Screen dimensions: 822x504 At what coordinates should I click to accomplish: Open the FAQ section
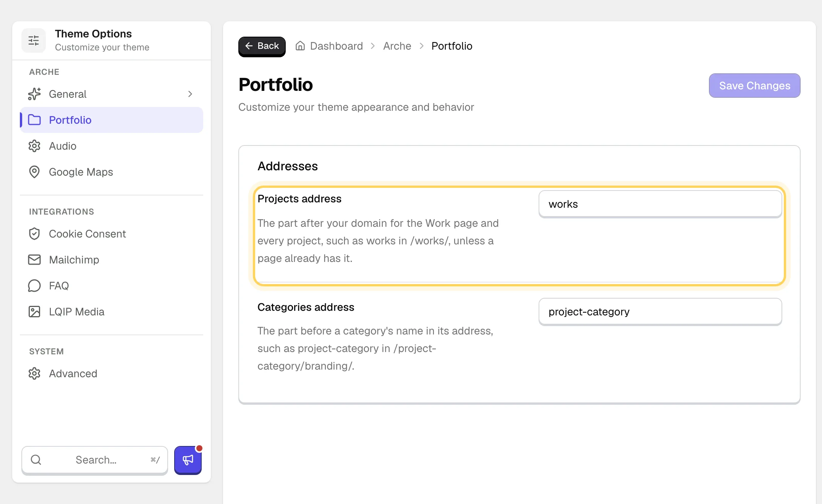(112, 286)
